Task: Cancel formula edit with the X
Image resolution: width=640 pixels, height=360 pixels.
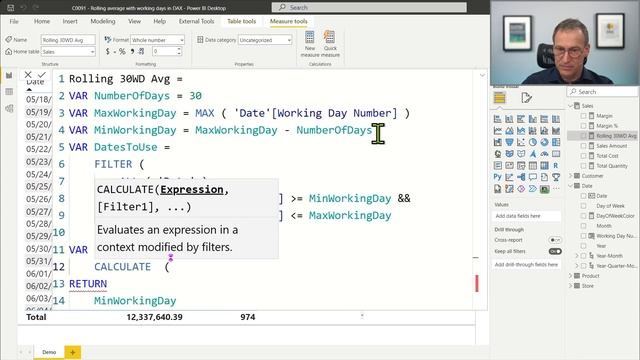Action: pyautogui.click(x=28, y=74)
